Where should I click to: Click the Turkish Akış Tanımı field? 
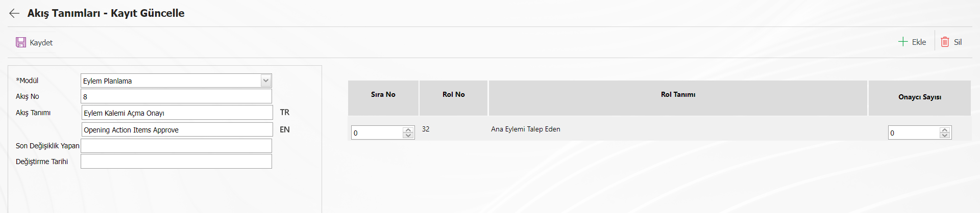click(177, 113)
